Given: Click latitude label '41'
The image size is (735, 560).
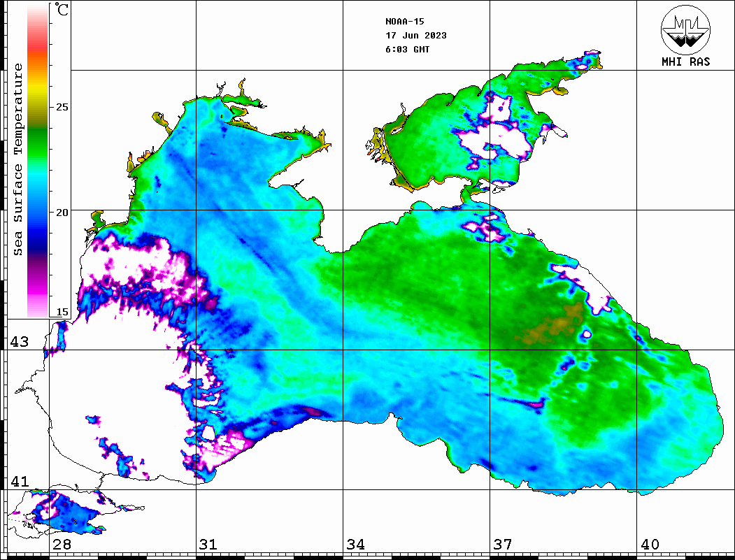Looking at the screenshot, I should point(20,482).
